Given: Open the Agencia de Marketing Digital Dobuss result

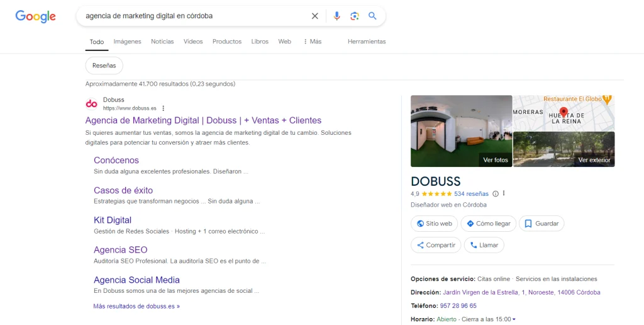Looking at the screenshot, I should coord(203,120).
